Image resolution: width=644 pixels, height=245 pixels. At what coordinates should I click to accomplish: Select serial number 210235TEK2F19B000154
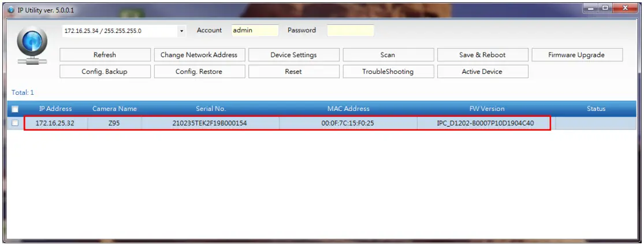(210, 123)
